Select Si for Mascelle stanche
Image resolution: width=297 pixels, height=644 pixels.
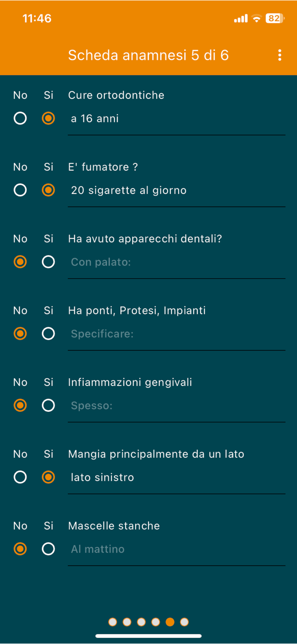pos(48,549)
